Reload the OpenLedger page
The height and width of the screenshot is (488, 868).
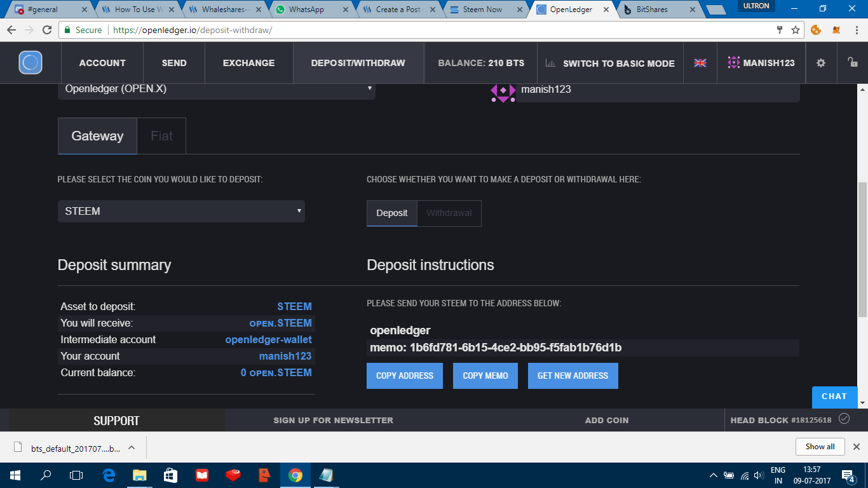[47, 30]
